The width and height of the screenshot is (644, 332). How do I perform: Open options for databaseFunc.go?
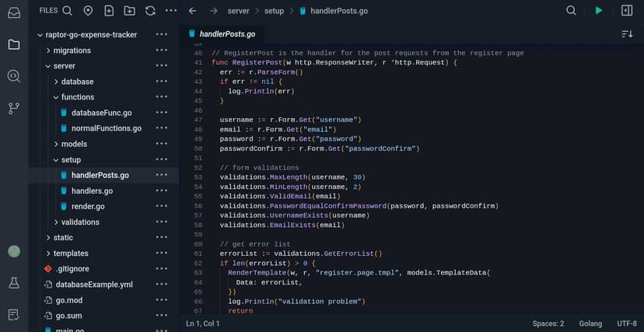[162, 113]
